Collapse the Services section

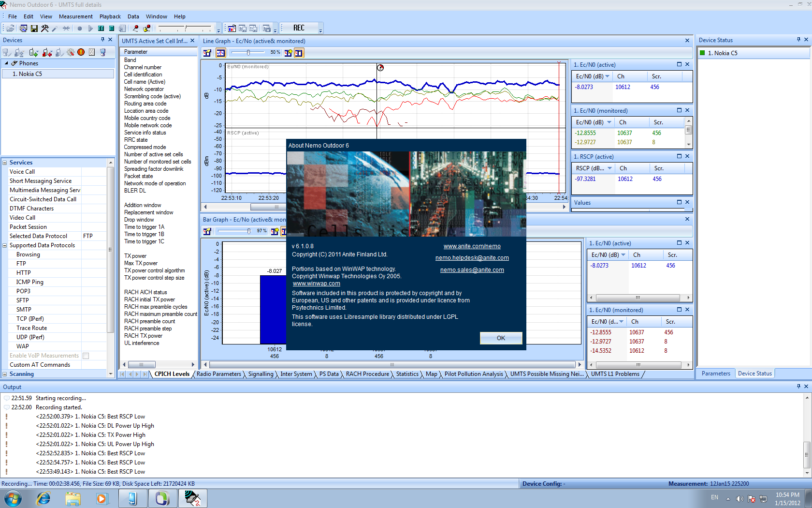click(4, 163)
